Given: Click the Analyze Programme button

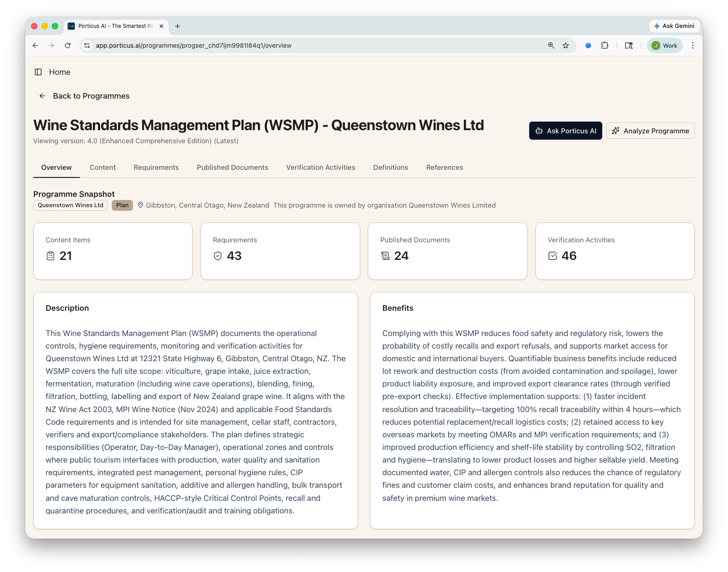Looking at the screenshot, I should tap(650, 131).
